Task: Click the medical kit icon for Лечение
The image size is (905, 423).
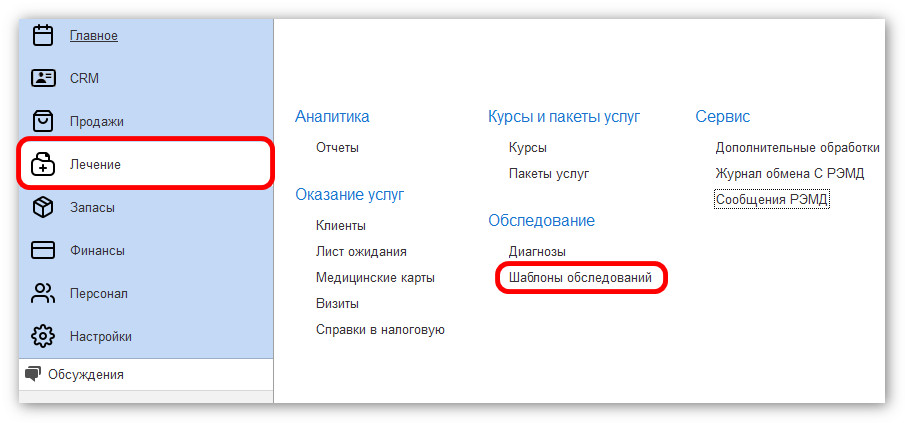Action: tap(43, 164)
